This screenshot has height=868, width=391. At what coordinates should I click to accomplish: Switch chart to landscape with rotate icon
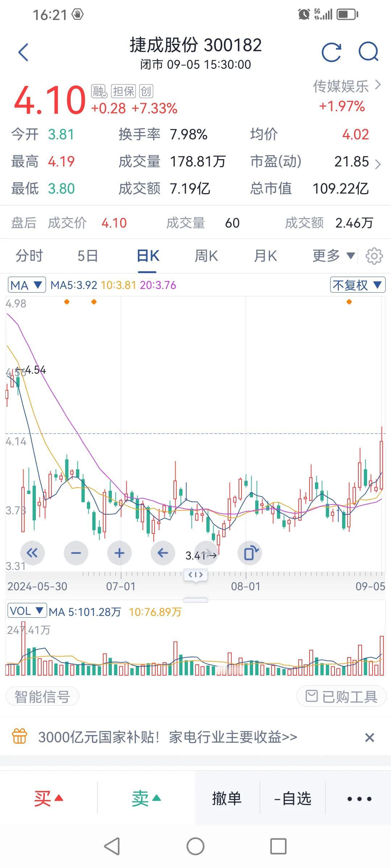pyautogui.click(x=251, y=553)
